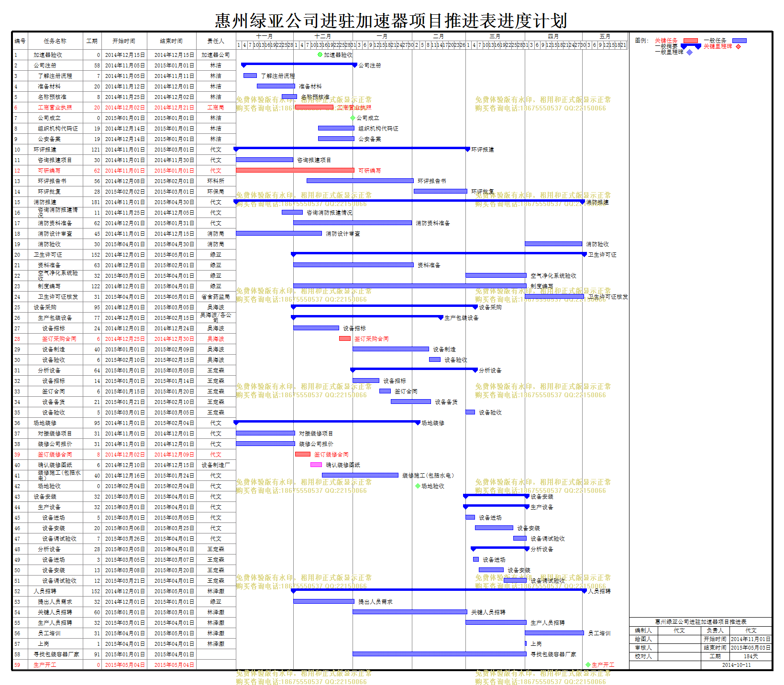Select task name 员工培训 in table
784x685 pixels.
49,633
